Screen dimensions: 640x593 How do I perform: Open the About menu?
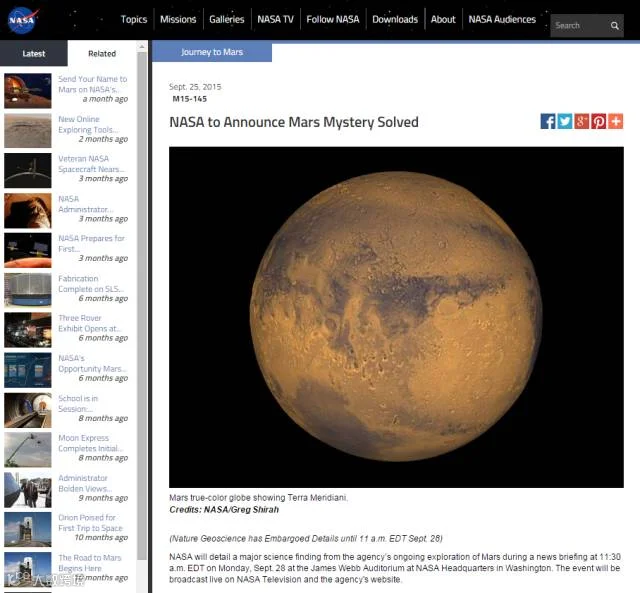click(x=443, y=19)
